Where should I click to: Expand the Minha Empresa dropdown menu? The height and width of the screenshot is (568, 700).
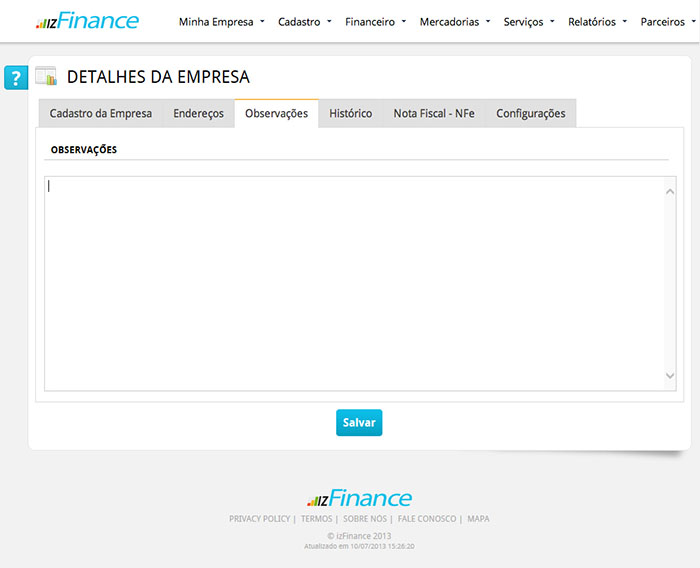pyautogui.click(x=221, y=21)
